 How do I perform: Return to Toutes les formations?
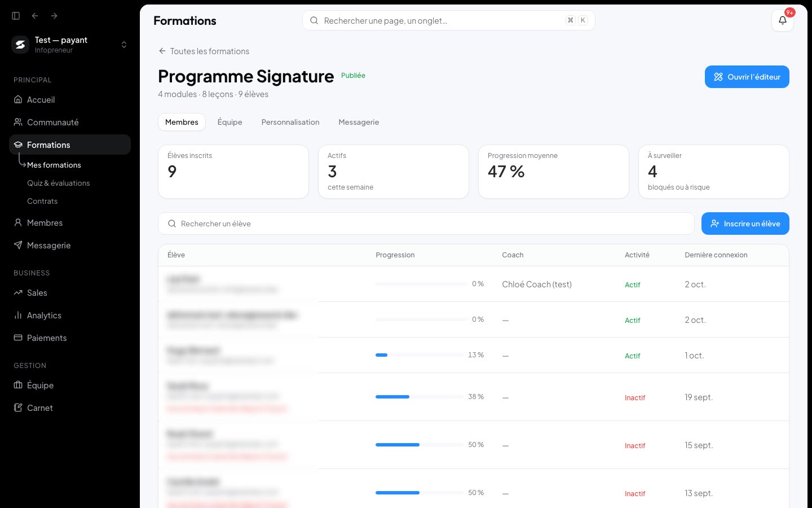click(x=204, y=51)
